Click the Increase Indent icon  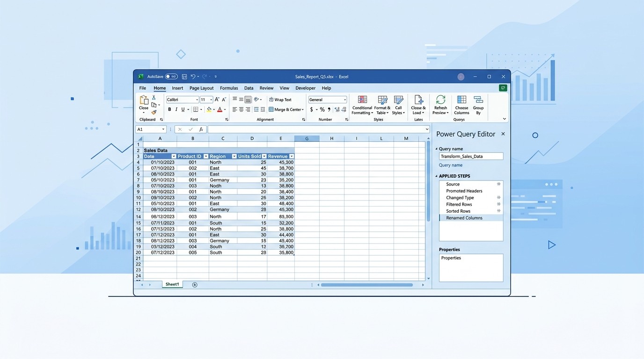263,109
